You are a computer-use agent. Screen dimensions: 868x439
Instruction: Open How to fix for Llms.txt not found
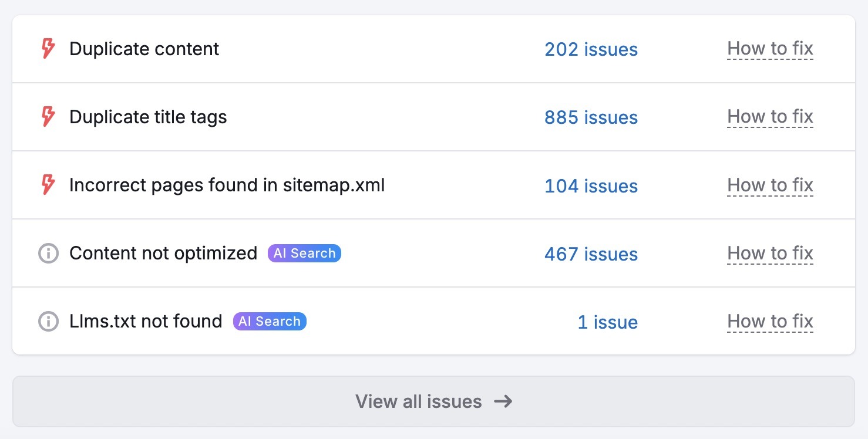point(770,321)
